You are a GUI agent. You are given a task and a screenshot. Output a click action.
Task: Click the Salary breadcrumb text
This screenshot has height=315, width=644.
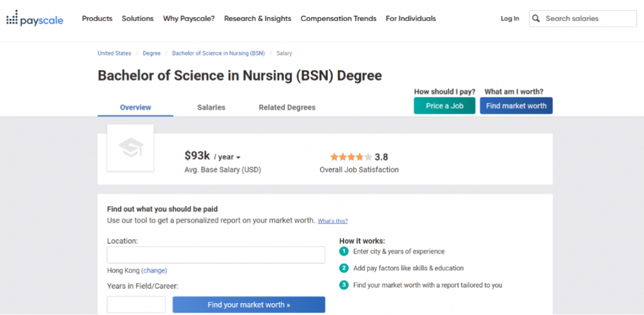tap(284, 53)
